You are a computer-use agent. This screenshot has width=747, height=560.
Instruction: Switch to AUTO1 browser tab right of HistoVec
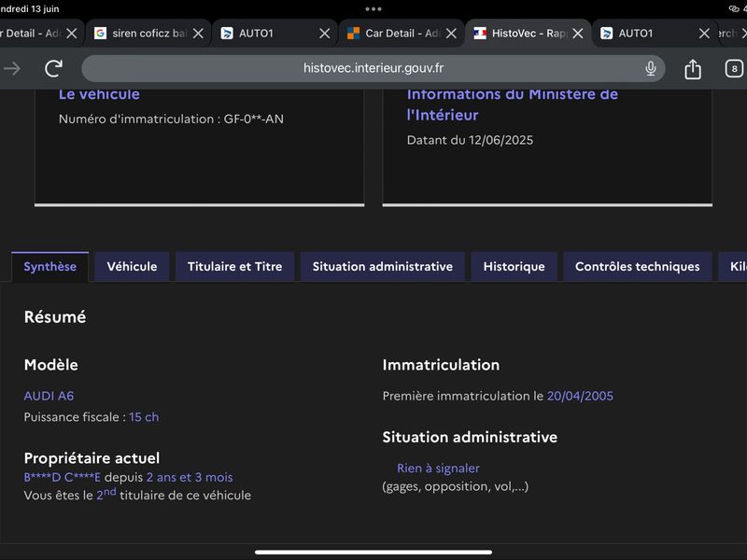point(655,34)
